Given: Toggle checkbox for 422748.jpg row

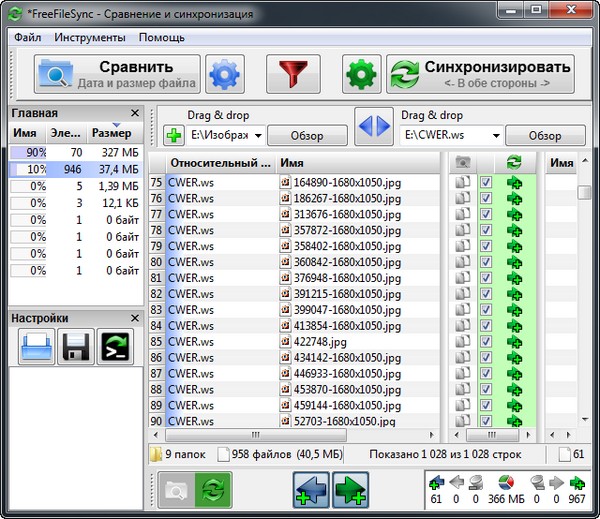Looking at the screenshot, I should click(485, 341).
